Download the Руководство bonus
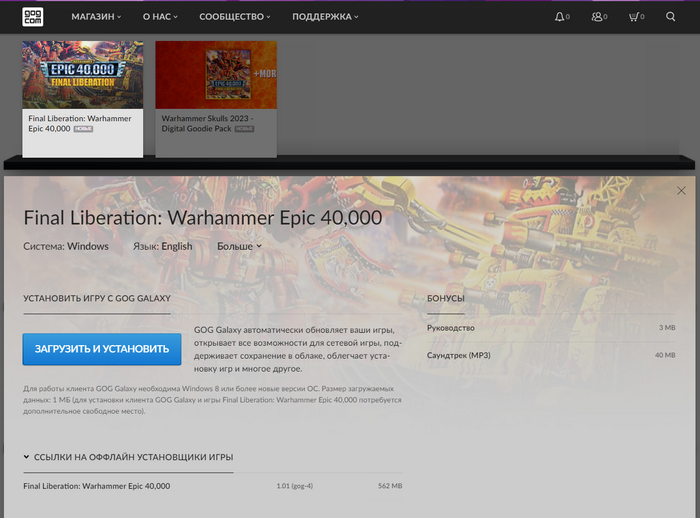The image size is (700, 518). 551,328
